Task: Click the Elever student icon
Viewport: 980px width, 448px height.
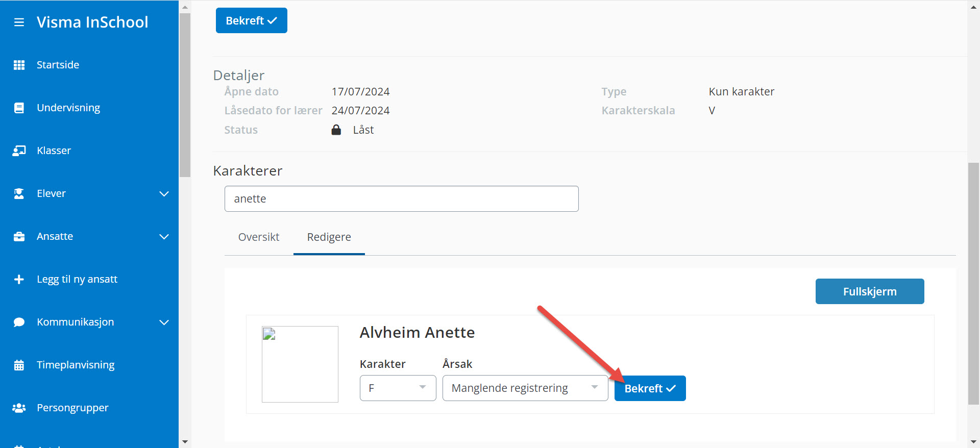Action: tap(19, 193)
